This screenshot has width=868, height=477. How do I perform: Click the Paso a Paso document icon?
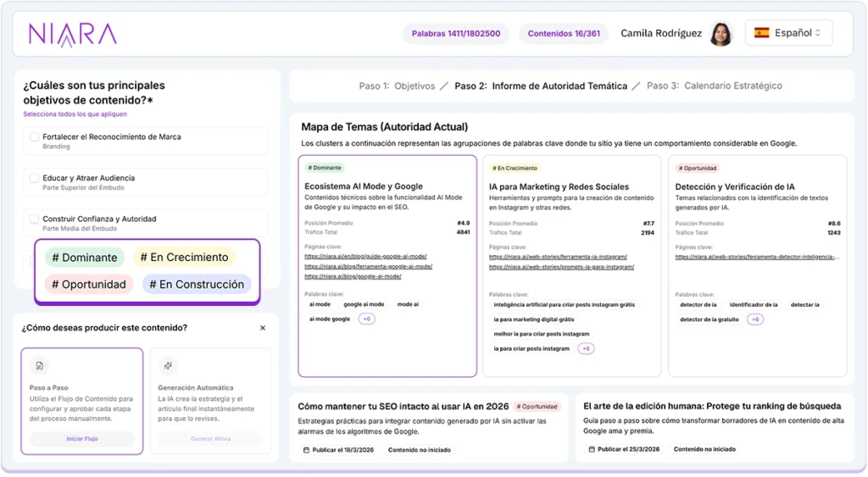pos(39,366)
